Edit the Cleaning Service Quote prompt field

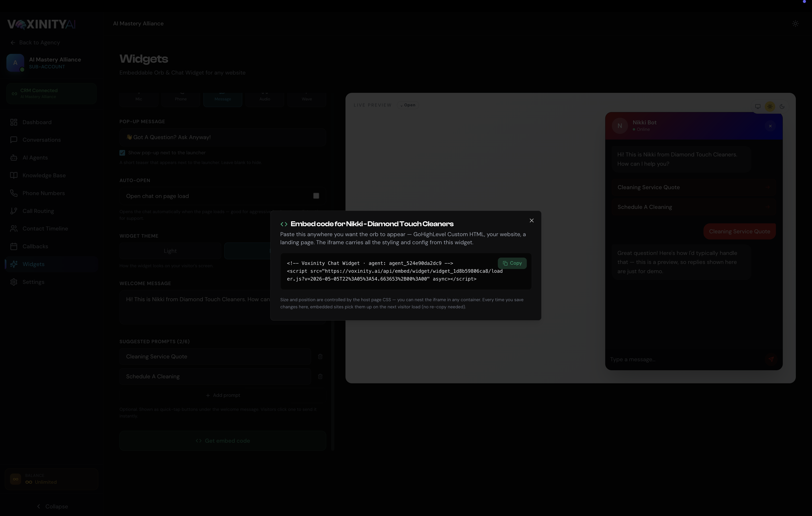click(x=215, y=357)
